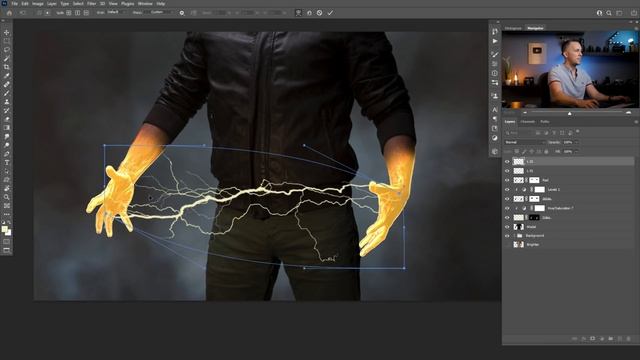Select the Horizontal Type tool

pos(7,162)
